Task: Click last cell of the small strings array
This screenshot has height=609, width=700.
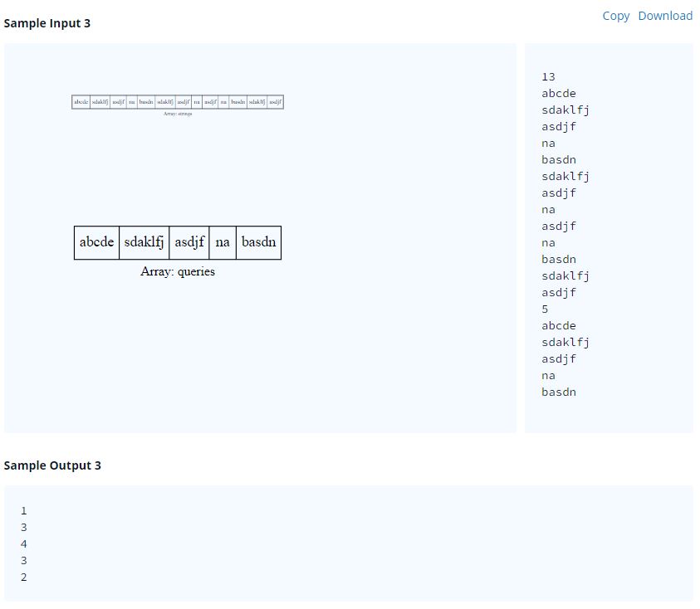Action: (276, 102)
